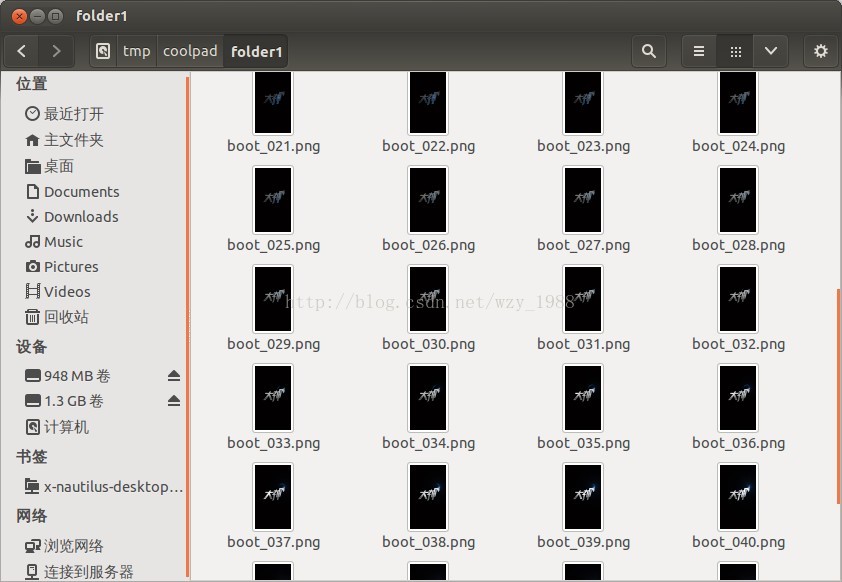Click the sidebar vertical scrollbar
Image resolution: width=842 pixels, height=582 pixels.
pyautogui.click(x=187, y=326)
